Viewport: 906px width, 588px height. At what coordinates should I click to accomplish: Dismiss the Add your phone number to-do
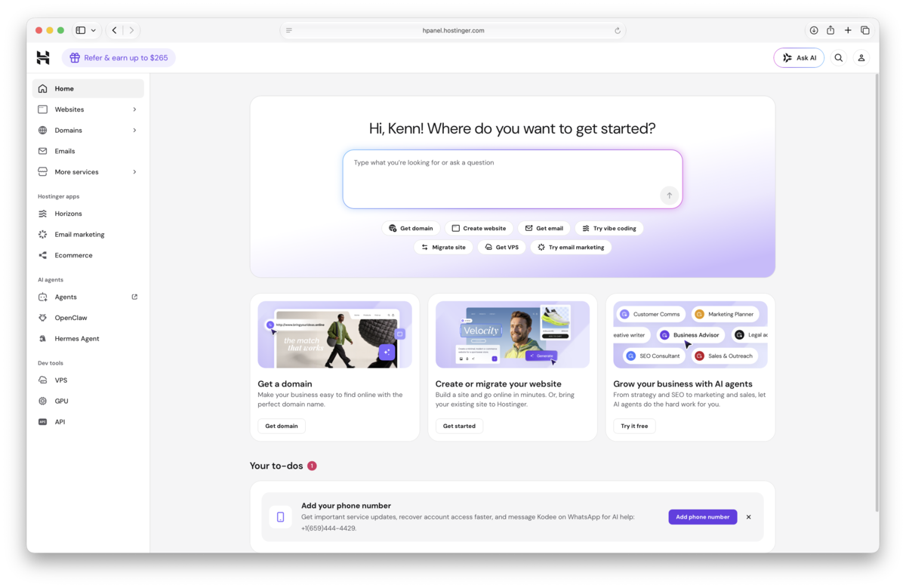coord(749,517)
